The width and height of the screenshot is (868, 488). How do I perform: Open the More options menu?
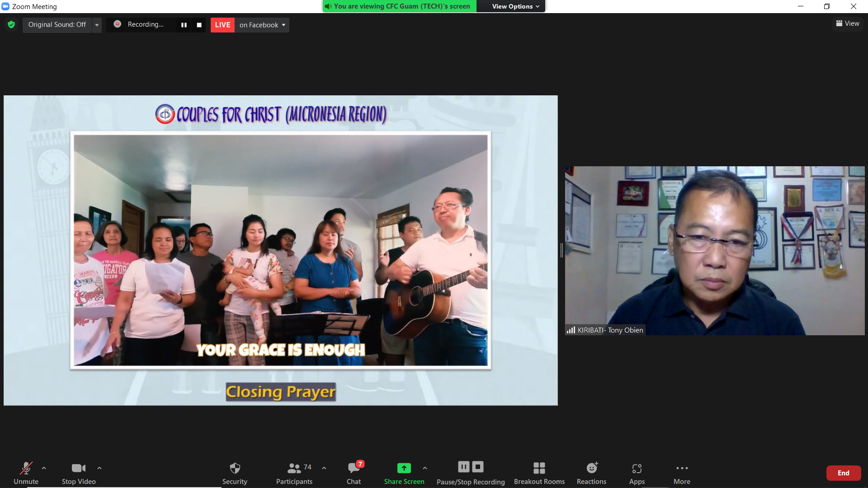tap(682, 473)
